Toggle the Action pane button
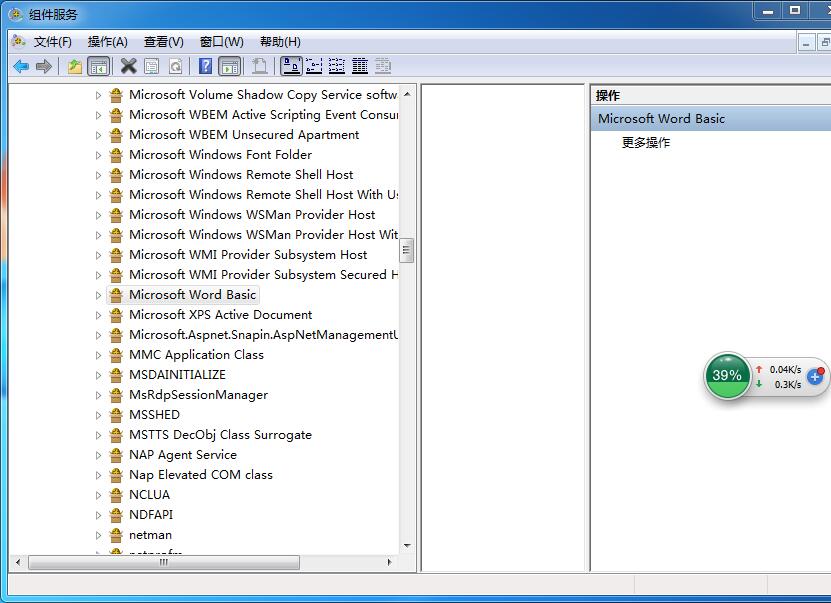Viewport: 831px width, 603px height. (x=230, y=66)
